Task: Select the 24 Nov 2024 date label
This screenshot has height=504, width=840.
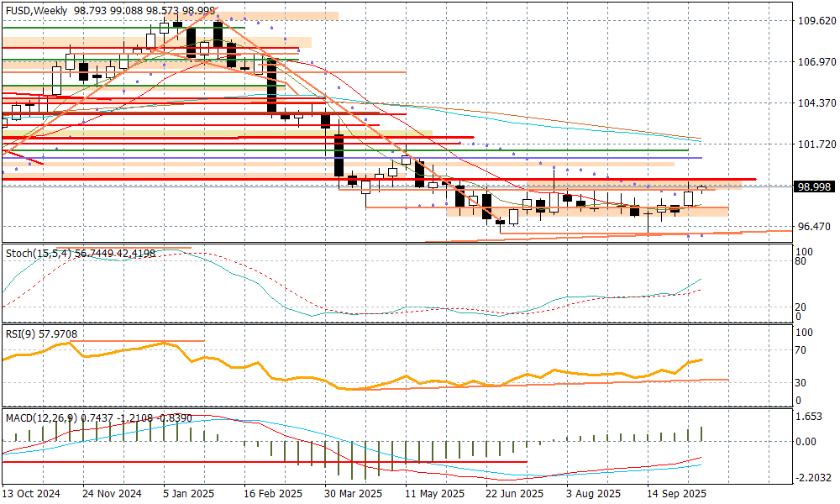Action: [x=113, y=494]
